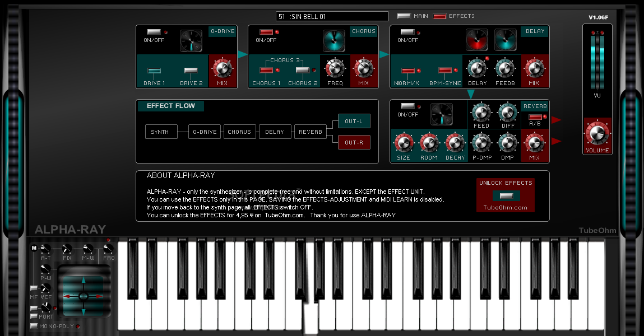Click the DELAY cyan meter dial
The height and width of the screenshot is (336, 644).
505,40
